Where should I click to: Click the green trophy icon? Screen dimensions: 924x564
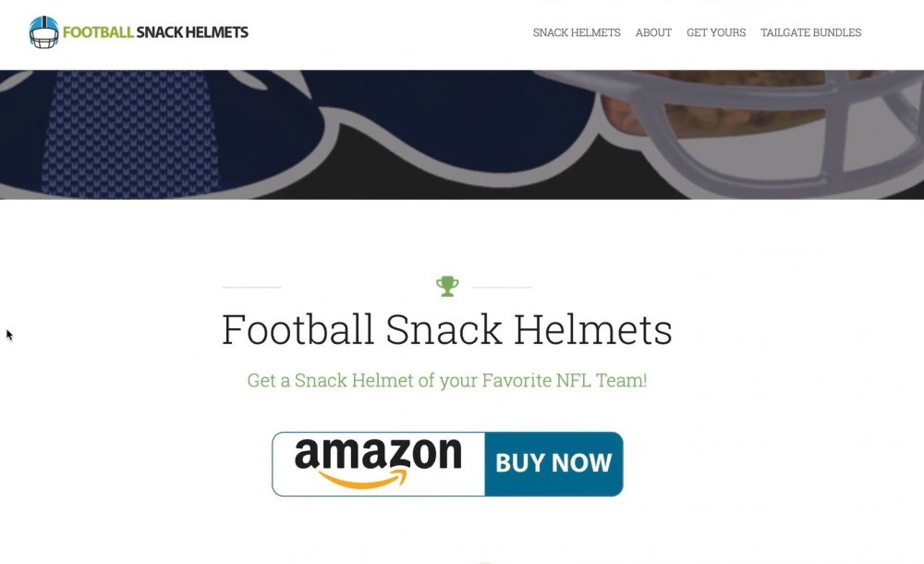click(447, 286)
